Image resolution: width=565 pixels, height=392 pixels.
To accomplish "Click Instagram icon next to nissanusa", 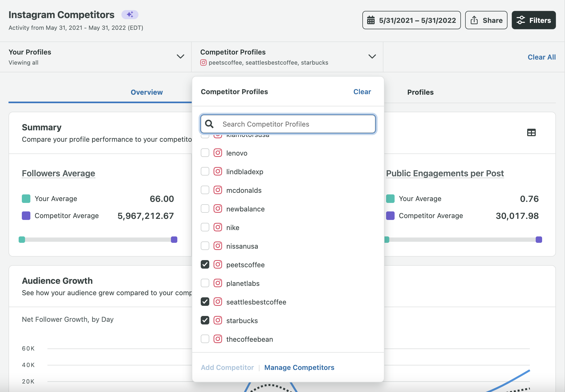I will pos(218,246).
